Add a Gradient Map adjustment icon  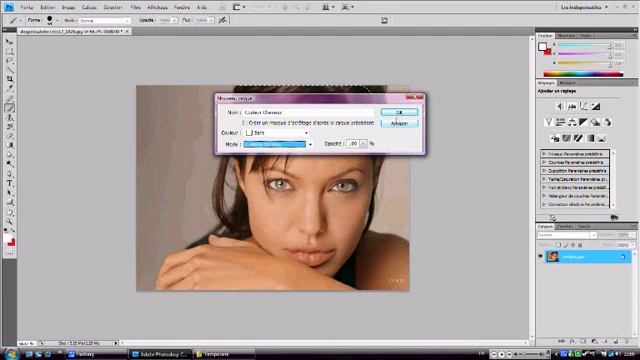(x=590, y=138)
